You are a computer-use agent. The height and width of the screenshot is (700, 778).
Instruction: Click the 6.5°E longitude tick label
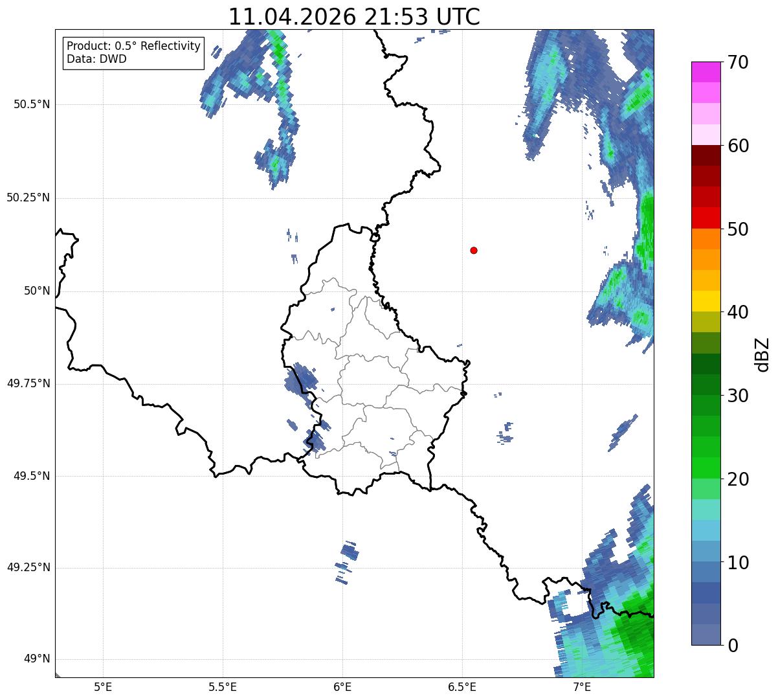[462, 686]
